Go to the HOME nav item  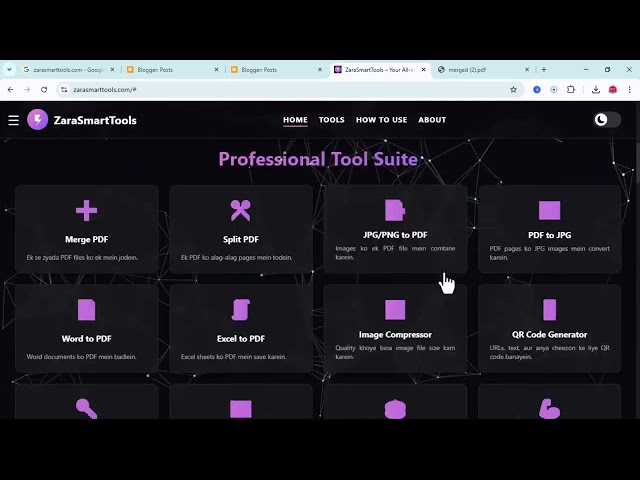pyautogui.click(x=295, y=120)
